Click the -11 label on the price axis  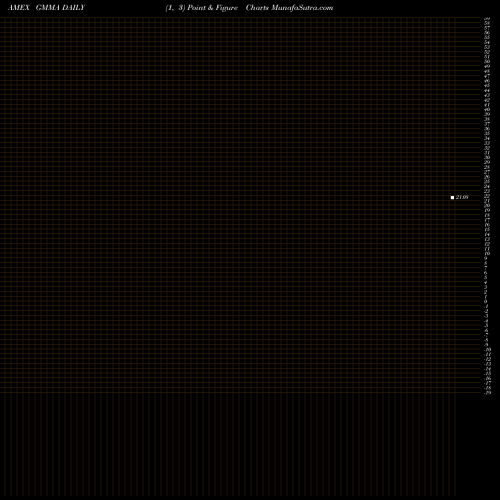point(487,354)
